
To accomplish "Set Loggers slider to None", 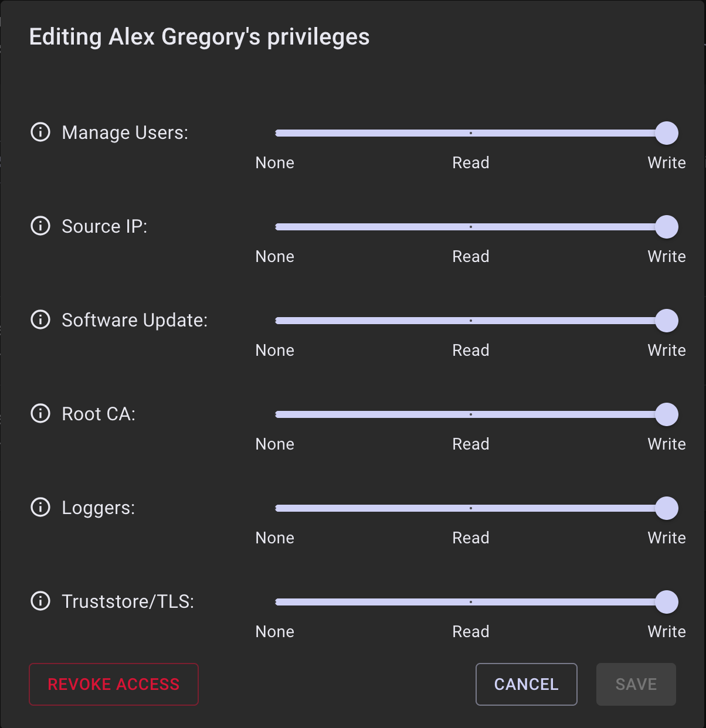I will [277, 508].
